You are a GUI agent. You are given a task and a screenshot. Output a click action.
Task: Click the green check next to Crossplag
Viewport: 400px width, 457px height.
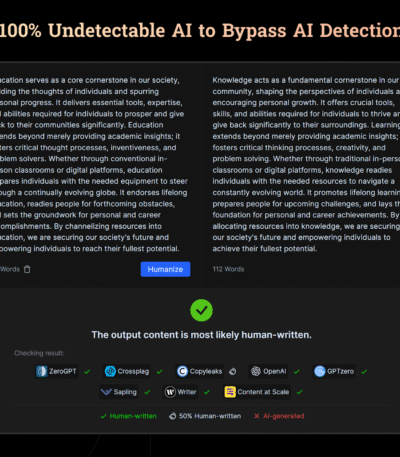click(160, 371)
